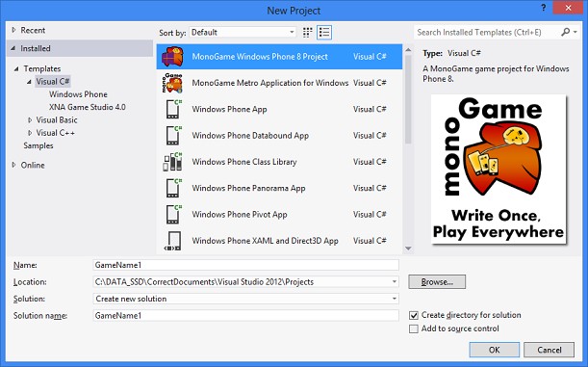Open the help question mark

(544, 8)
